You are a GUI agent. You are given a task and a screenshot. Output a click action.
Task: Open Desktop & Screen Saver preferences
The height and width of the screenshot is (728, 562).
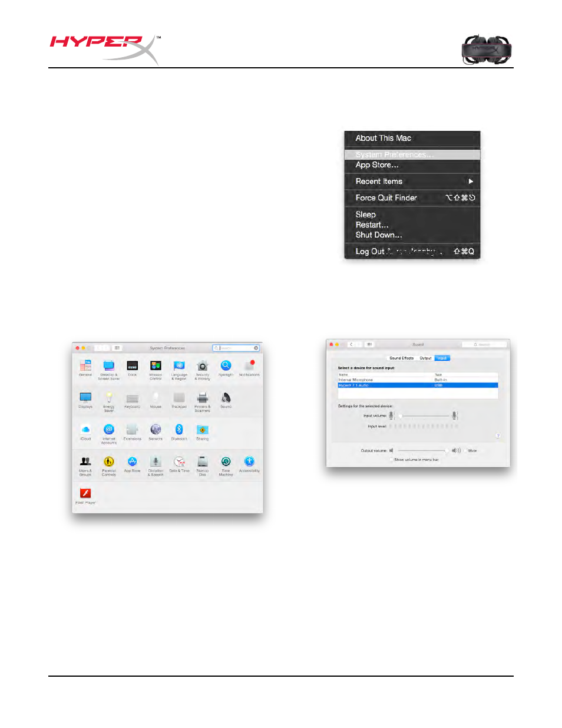coord(109,370)
